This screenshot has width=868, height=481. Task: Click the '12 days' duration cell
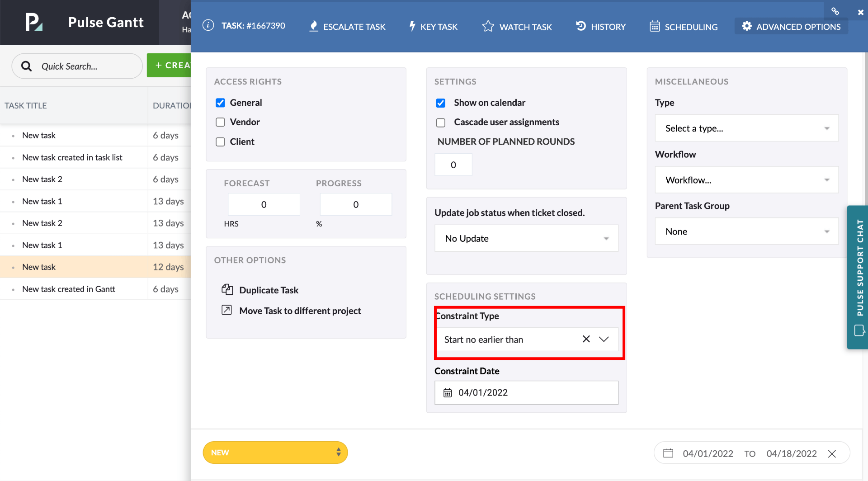click(169, 267)
